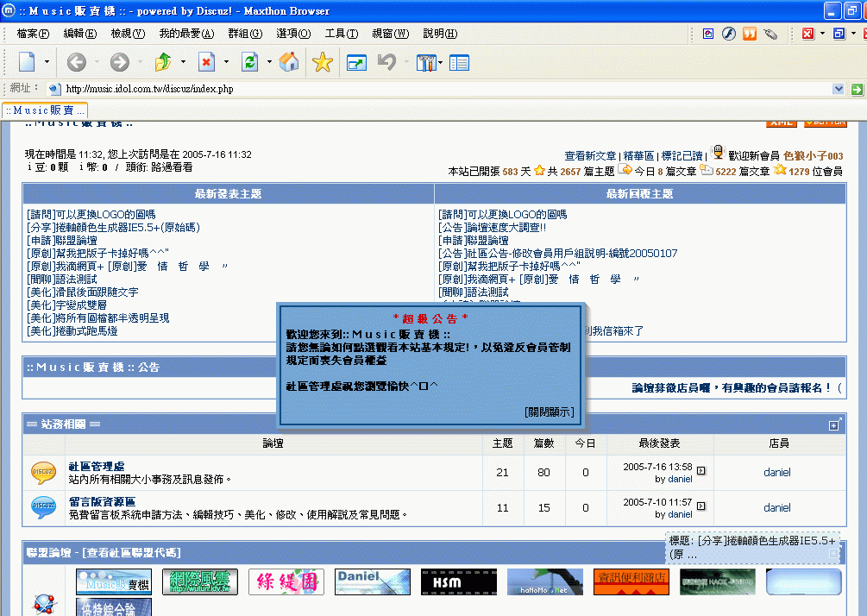Screen dimensions: 867x616
Task: Open the 工具(T) menu
Action: (x=342, y=34)
